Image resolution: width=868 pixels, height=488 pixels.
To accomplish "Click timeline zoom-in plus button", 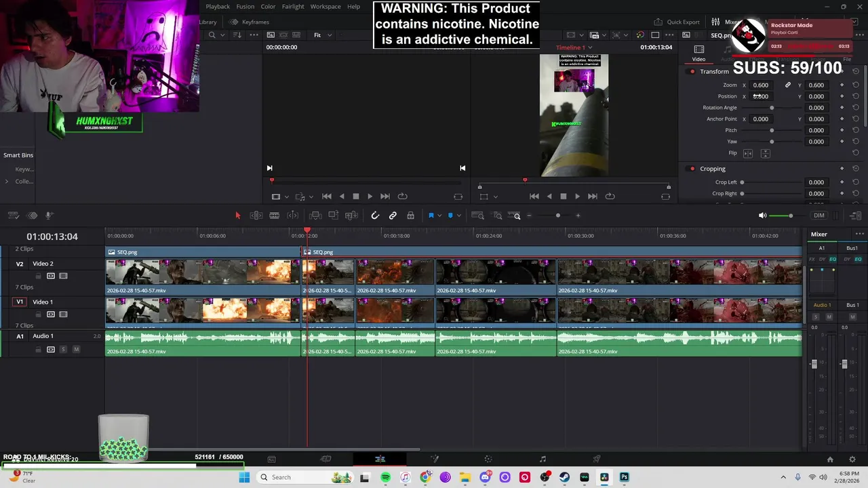I will coord(578,216).
